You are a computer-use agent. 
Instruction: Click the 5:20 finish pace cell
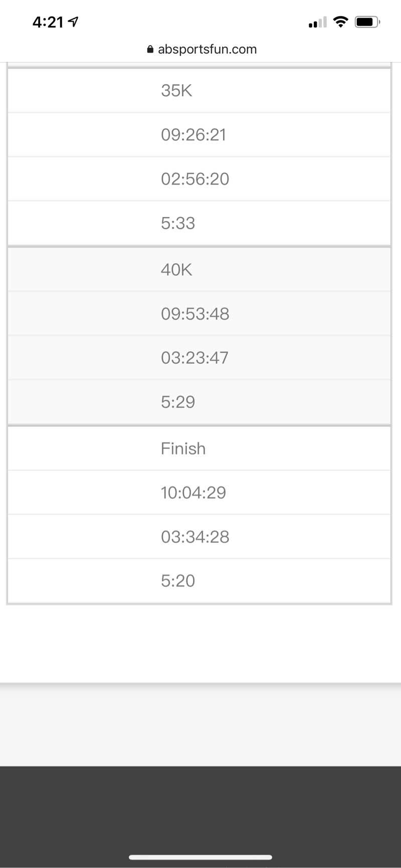click(178, 581)
